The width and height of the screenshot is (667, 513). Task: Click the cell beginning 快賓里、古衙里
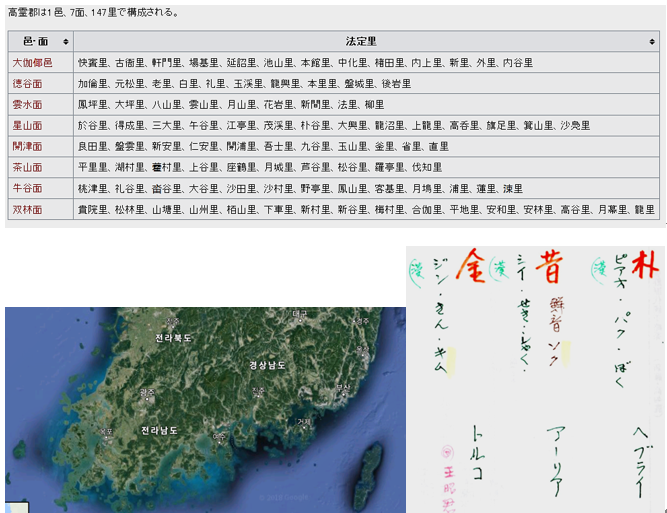[x=366, y=63]
